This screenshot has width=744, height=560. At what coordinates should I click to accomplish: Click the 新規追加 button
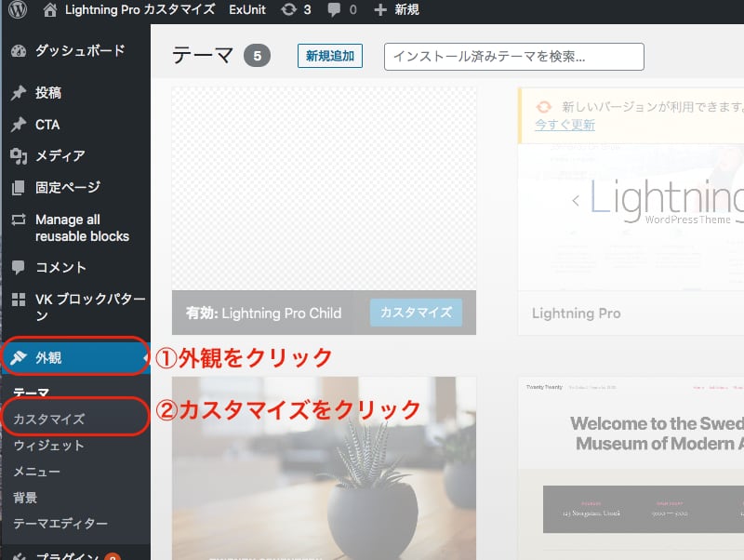(x=330, y=56)
